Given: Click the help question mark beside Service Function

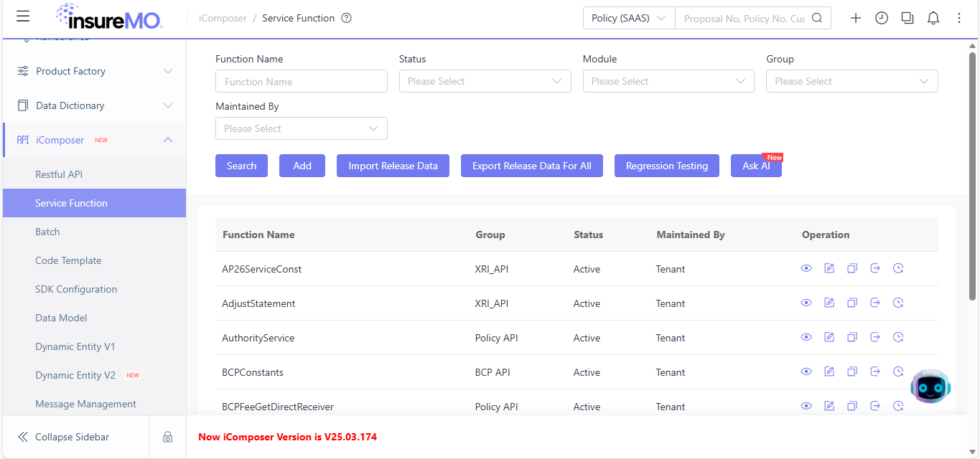Looking at the screenshot, I should pos(346,18).
